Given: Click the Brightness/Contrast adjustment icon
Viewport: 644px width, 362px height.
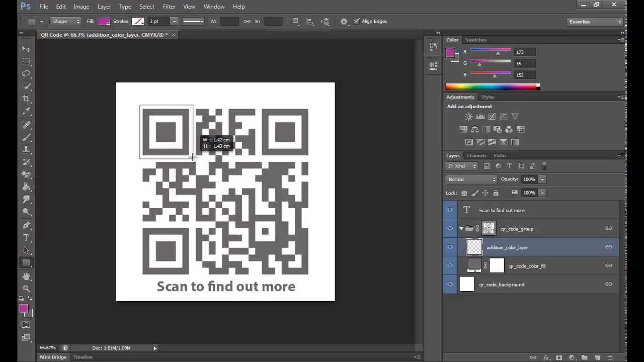Looking at the screenshot, I should tap(468, 117).
